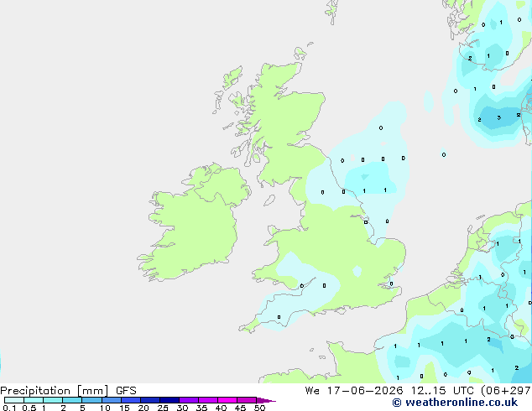Click the legend label "30"
Image resolution: width=532 pixels, height=411 pixels.
pos(182,408)
